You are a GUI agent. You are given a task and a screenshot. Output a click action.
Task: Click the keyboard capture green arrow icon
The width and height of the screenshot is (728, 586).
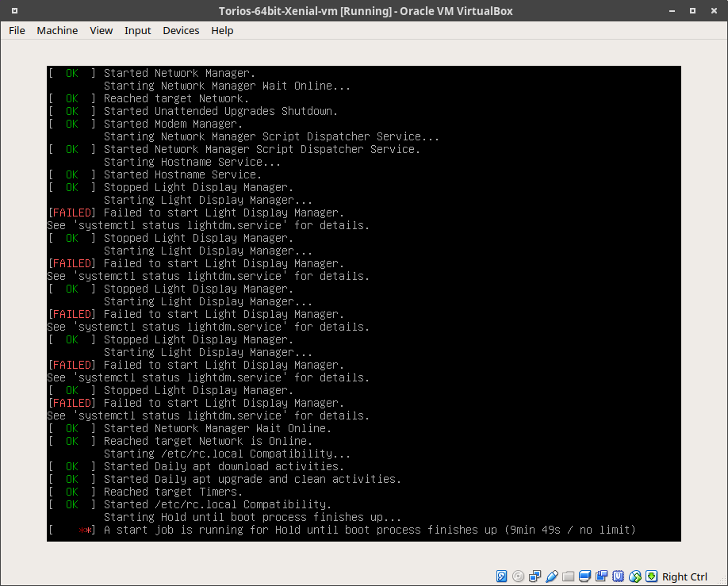click(x=651, y=576)
